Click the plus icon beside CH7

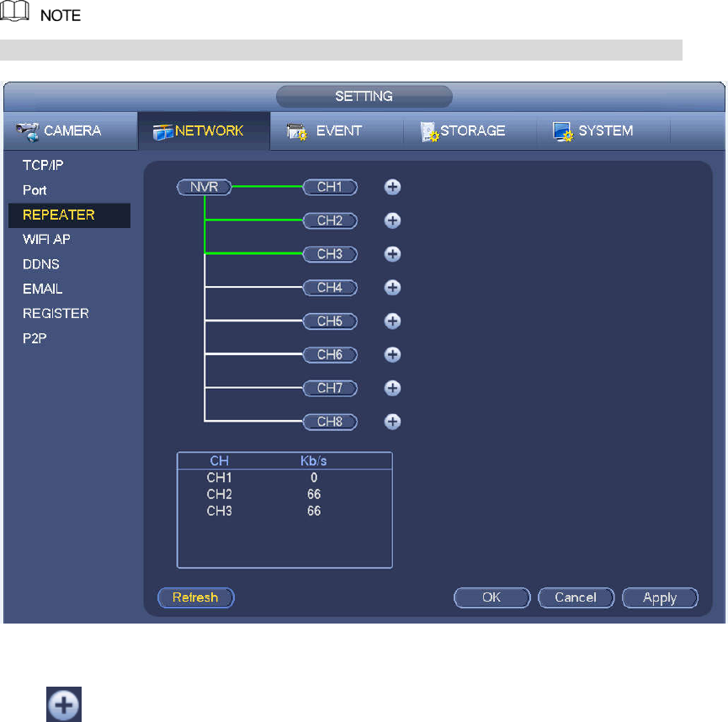(392, 388)
